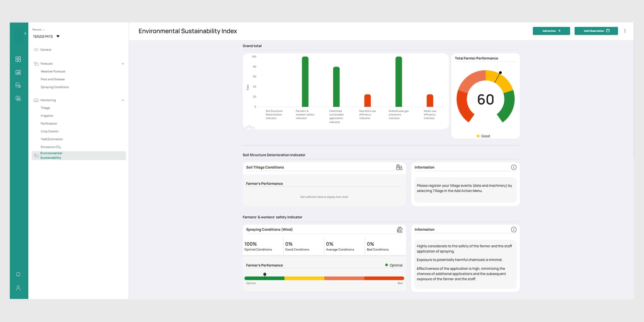Expand the sidebar with the arrow chevron

pyautogui.click(x=25, y=33)
